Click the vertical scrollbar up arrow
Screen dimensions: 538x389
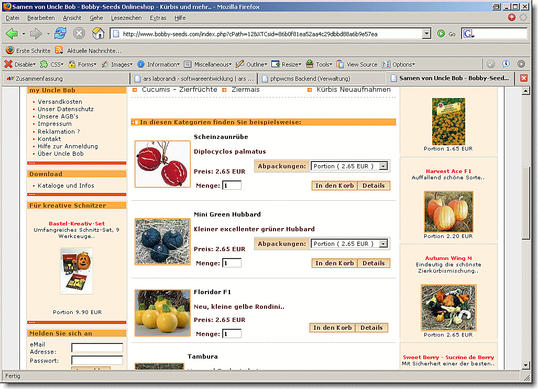tap(525, 91)
